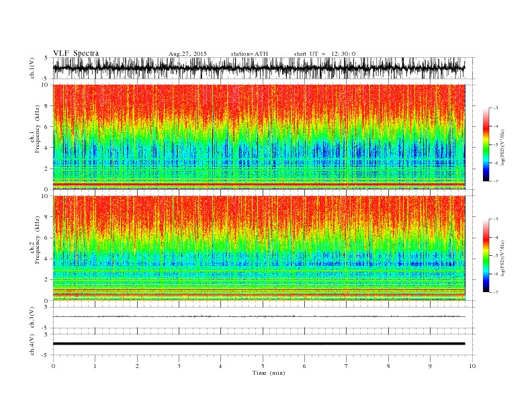Click the '-3' label on ch.1 color bar
Image resolution: width=532 pixels, height=411 pixels.
pyautogui.click(x=495, y=108)
